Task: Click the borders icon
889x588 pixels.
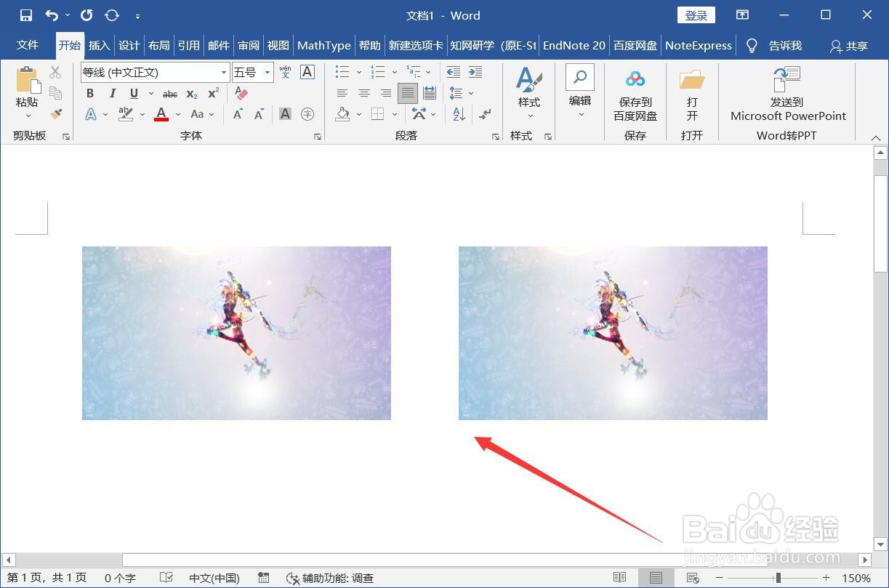Action: 377,114
